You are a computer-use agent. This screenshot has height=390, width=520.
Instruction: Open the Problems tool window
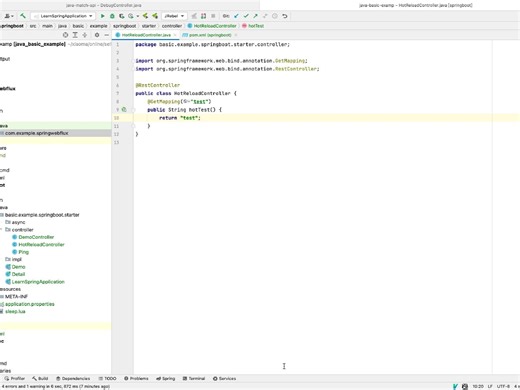tap(136, 378)
